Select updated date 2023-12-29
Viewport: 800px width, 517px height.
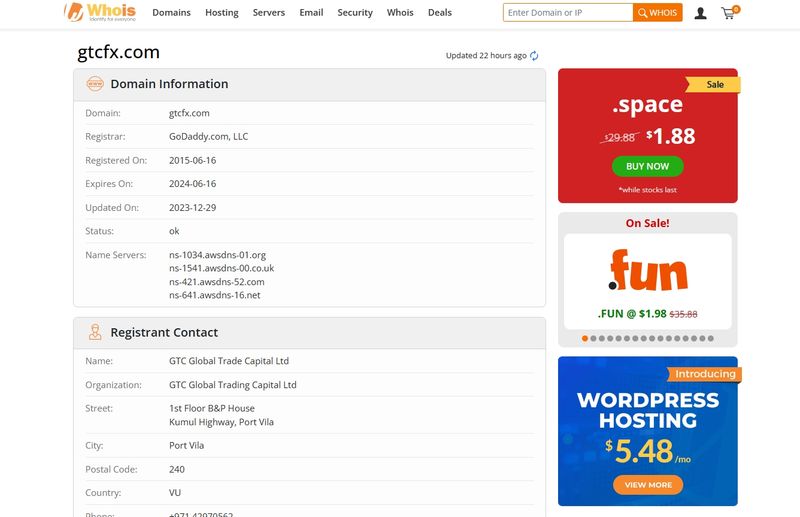192,208
